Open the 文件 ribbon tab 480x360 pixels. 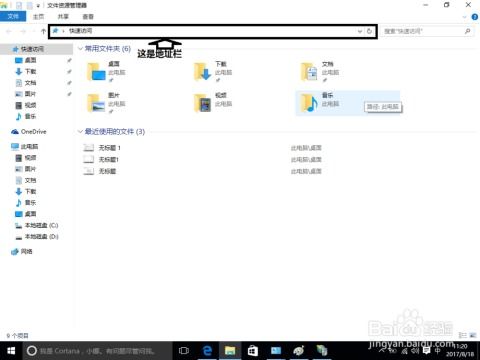(13, 16)
